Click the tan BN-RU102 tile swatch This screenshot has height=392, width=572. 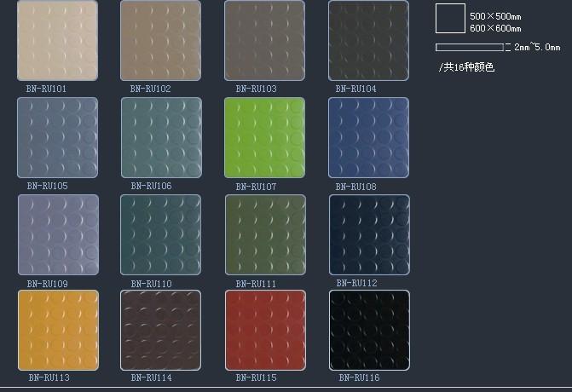point(160,40)
